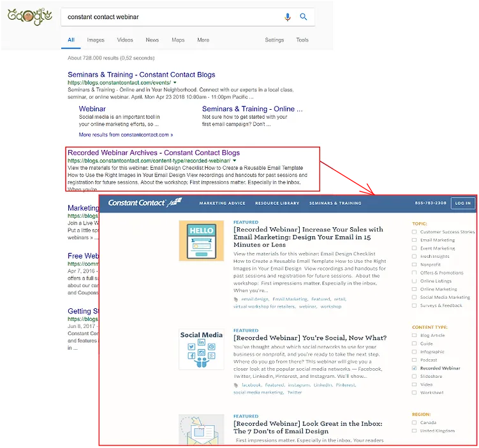The image size is (479, 448).
Task: Click the 'Twitter' tag
Action: [295, 392]
